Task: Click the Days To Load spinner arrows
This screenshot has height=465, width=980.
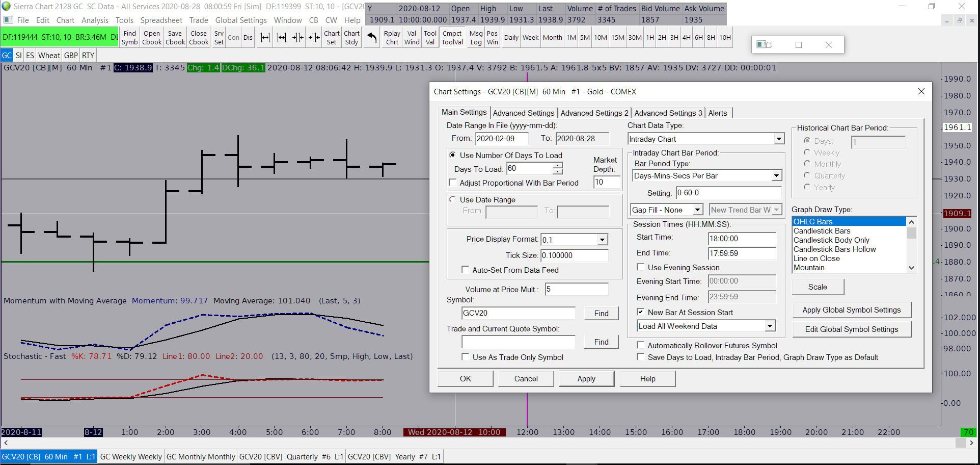Action: point(558,168)
